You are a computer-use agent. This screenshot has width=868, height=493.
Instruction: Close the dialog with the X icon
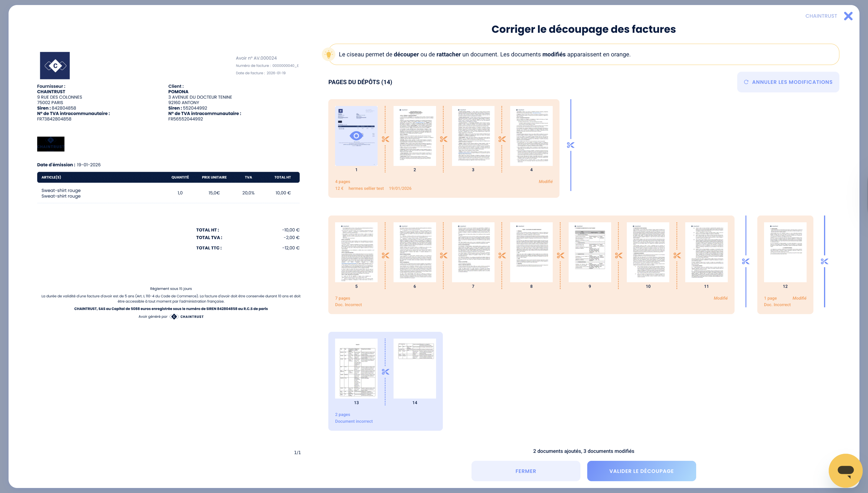848,16
